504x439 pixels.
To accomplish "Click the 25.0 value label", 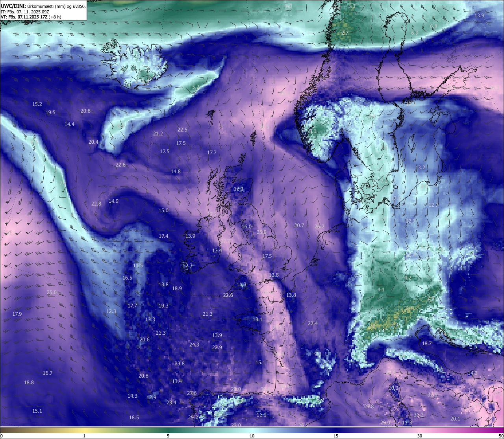I will 52,293.
